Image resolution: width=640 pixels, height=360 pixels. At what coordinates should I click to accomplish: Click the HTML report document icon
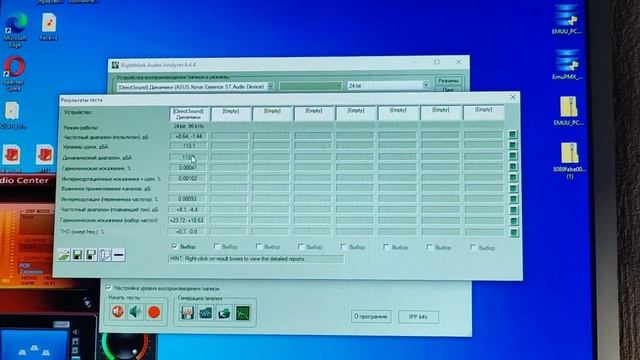click(x=105, y=255)
